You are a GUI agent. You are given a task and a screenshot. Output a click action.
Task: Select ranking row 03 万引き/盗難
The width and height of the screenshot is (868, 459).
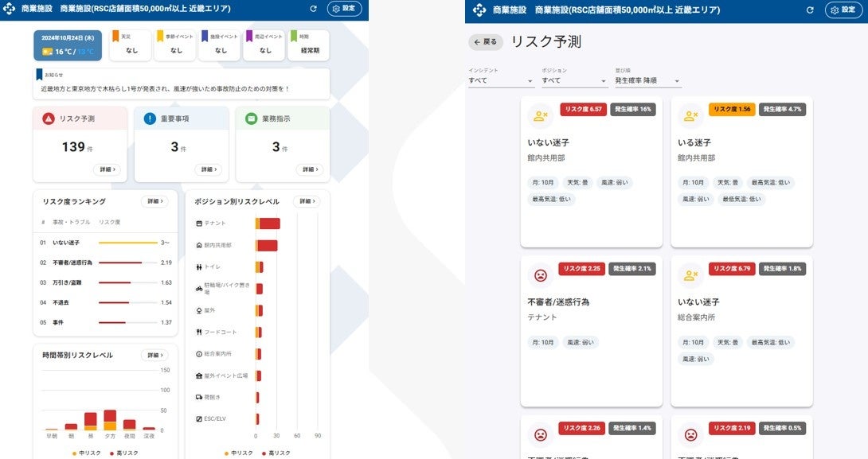(105, 282)
